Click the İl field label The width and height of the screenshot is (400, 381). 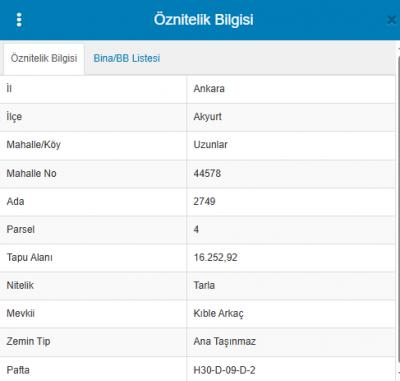(9, 89)
